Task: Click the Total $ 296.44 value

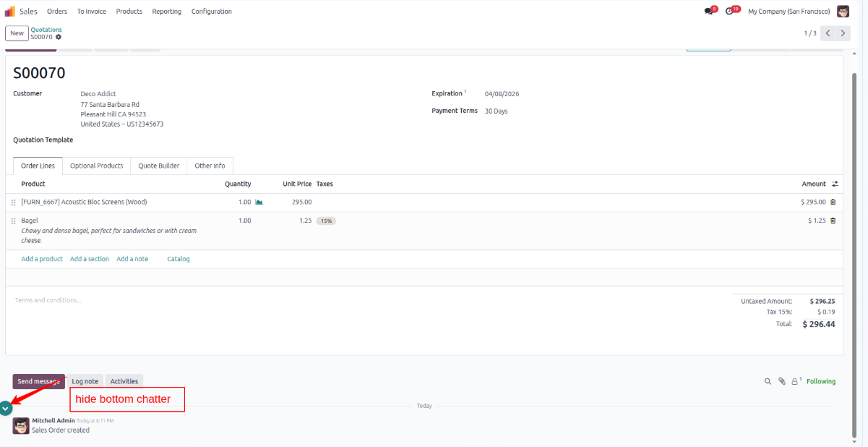Action: click(819, 325)
